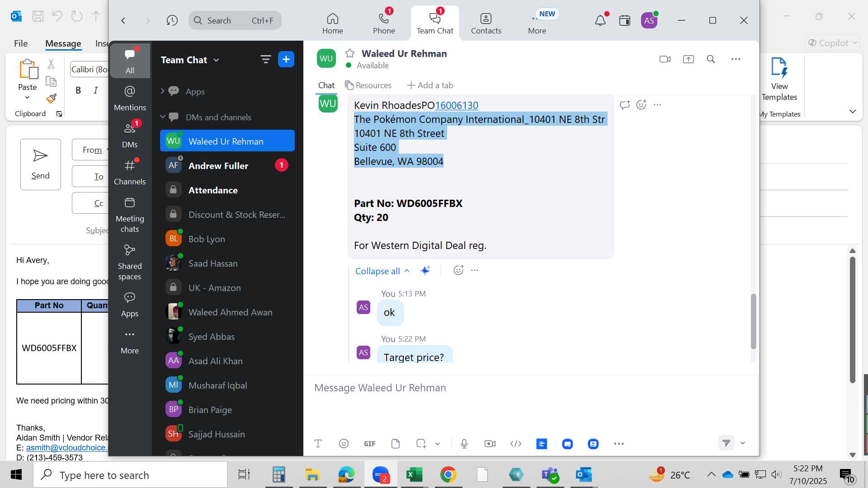The width and height of the screenshot is (868, 488).
Task: Open Shared spaces in the sidebar
Action: (x=130, y=263)
